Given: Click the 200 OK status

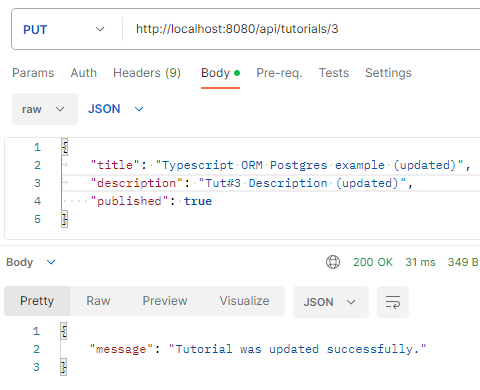Looking at the screenshot, I should point(373,262).
